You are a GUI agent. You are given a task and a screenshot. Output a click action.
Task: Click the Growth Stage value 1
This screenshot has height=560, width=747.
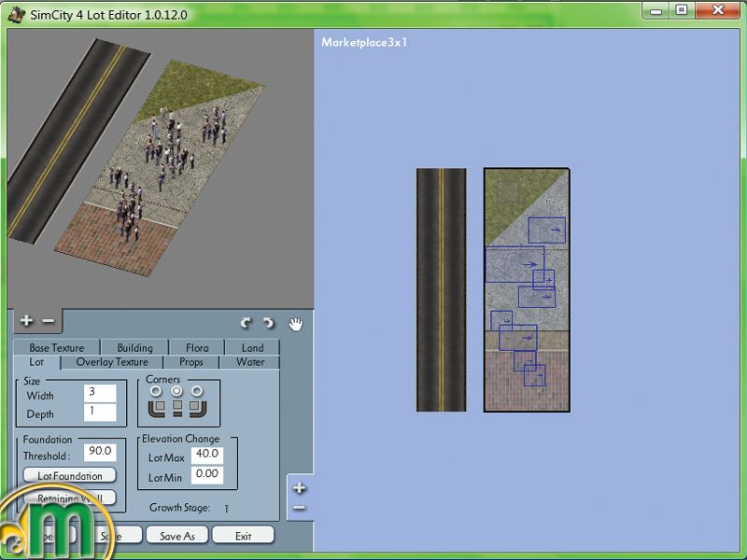point(226,509)
